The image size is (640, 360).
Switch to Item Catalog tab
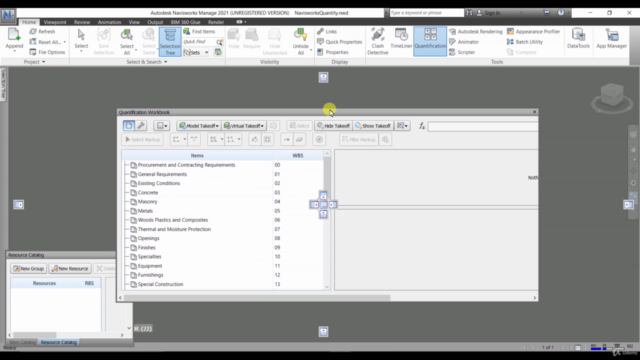click(x=22, y=342)
